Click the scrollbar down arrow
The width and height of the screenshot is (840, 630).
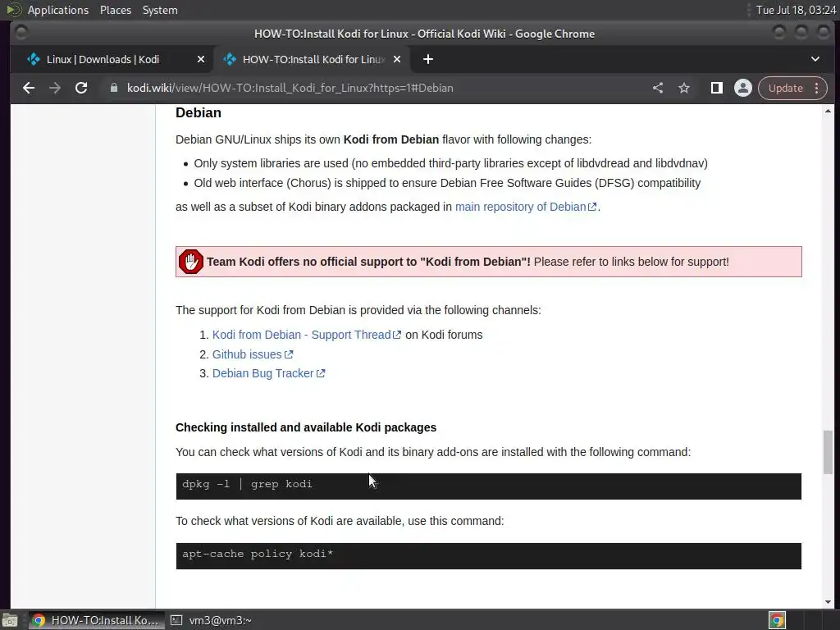tap(829, 601)
